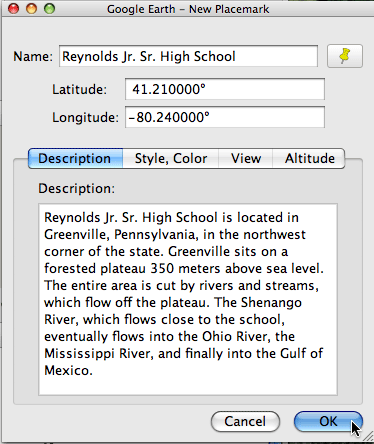Click the Longitude: label

pos(85,117)
